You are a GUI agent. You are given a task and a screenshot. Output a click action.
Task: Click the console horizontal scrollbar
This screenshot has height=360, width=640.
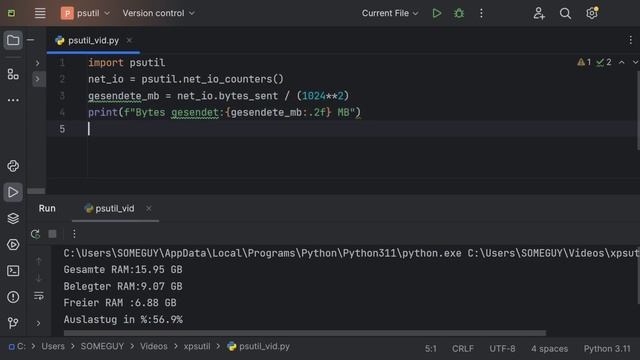click(x=304, y=333)
